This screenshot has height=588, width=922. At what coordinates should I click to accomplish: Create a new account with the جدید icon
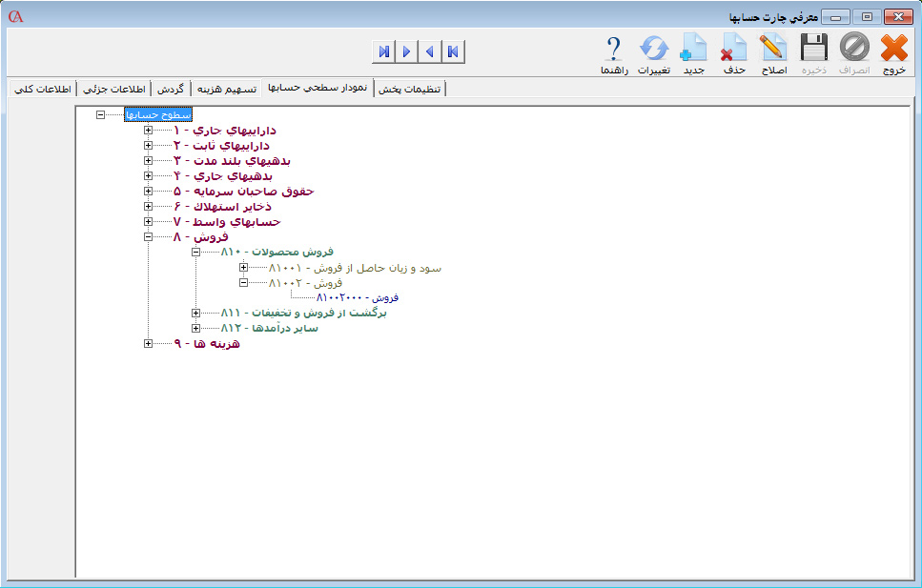pyautogui.click(x=694, y=48)
